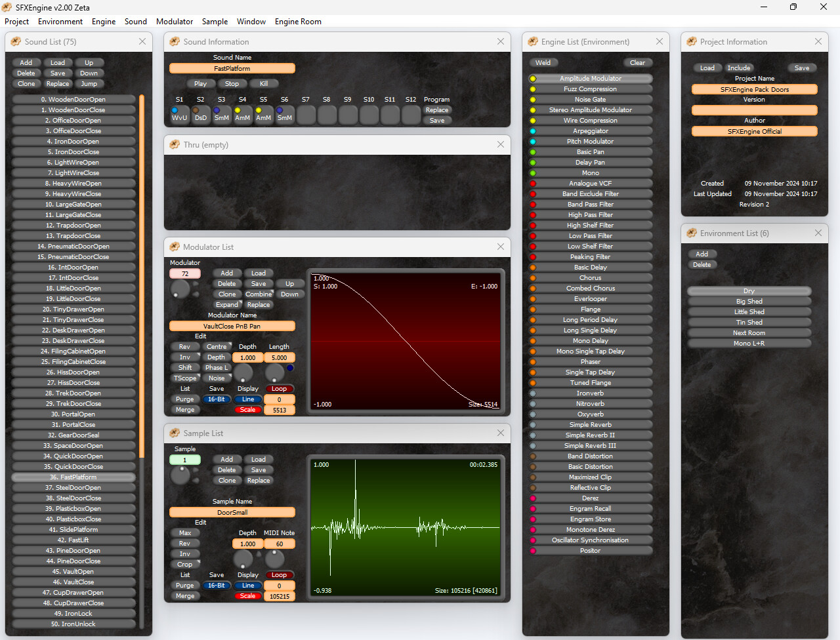Click the Modulator List panel hammer icon

coord(174,247)
